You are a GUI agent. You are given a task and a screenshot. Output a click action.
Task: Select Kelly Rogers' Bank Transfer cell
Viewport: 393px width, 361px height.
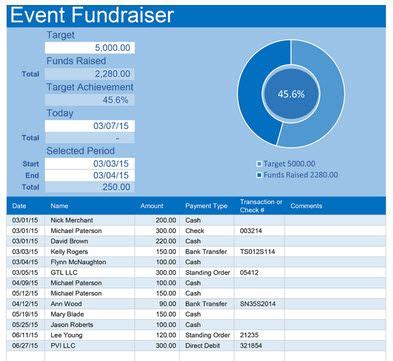[207, 252]
